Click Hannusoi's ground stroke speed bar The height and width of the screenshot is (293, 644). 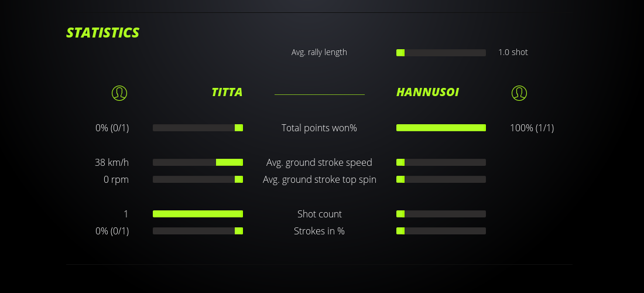[x=441, y=162]
